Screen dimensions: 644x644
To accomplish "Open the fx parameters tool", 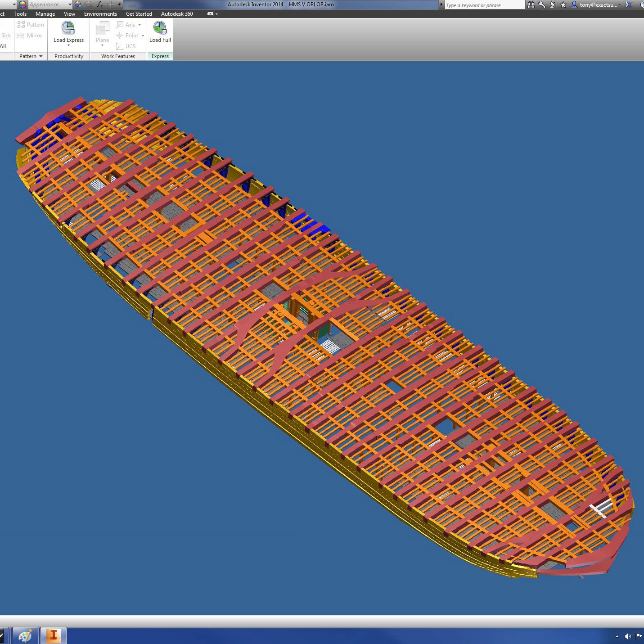I will pyautogui.click(x=100, y=5).
